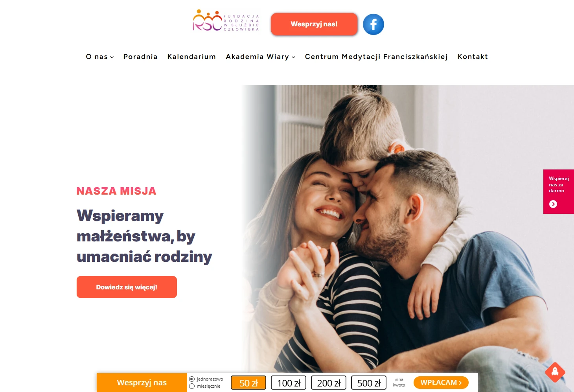The height and width of the screenshot is (392, 574).
Task: Choose the 200 zł donation amount
Action: point(329,383)
